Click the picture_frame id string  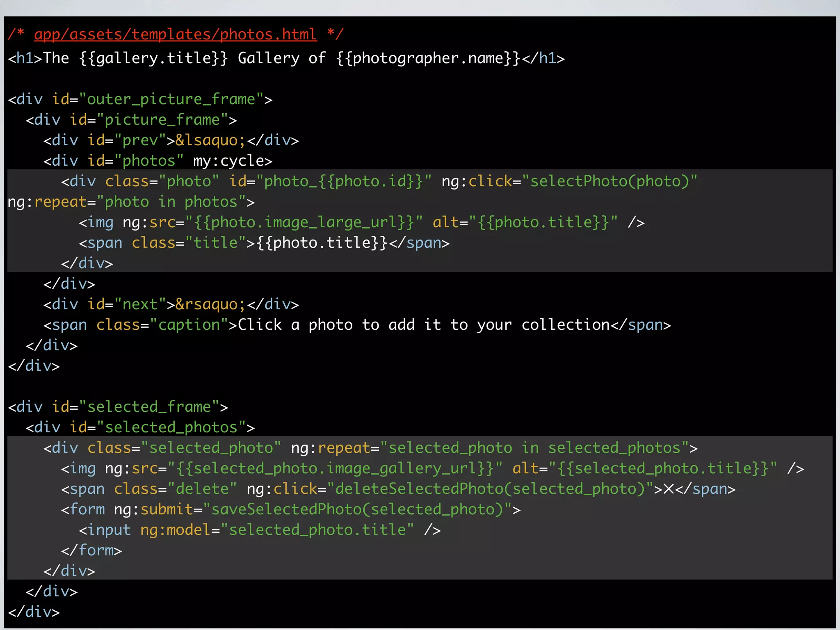point(162,120)
